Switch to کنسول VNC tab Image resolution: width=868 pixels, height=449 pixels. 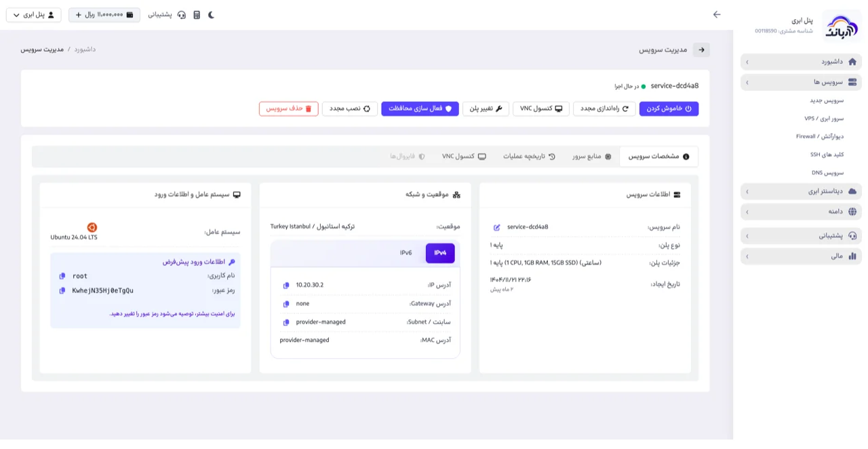464,156
